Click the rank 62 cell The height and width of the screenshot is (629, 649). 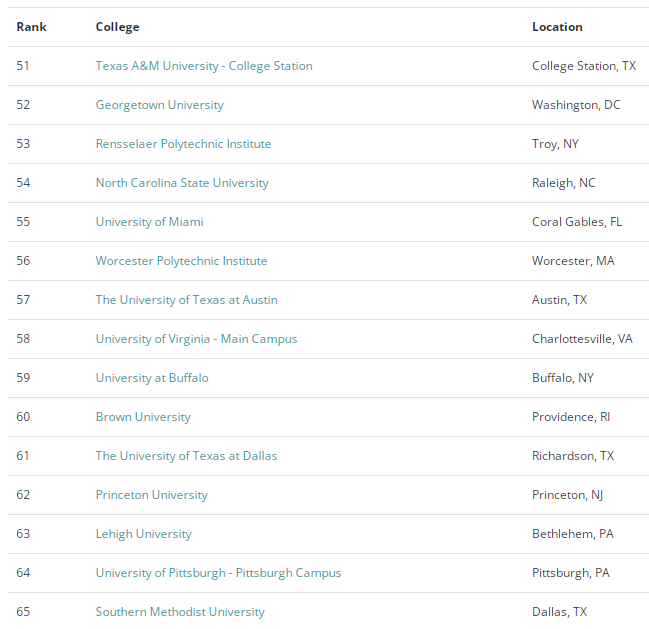(x=23, y=495)
